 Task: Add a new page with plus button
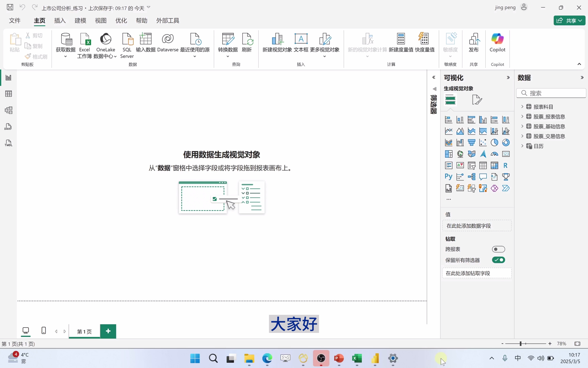click(x=108, y=331)
